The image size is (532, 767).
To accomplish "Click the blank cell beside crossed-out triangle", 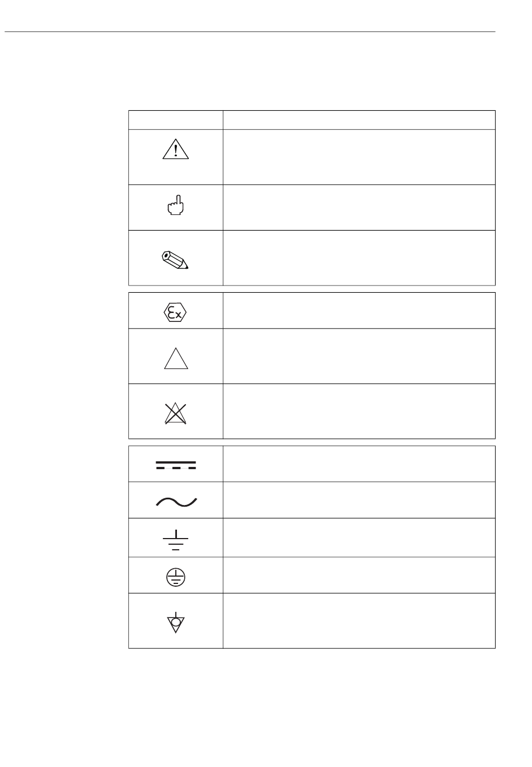I will [359, 411].
